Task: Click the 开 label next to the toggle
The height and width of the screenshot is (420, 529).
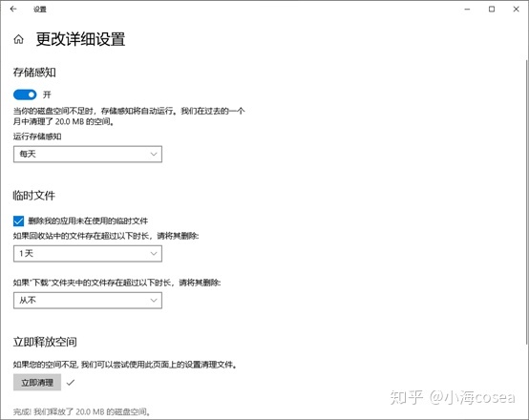Action: coord(47,94)
